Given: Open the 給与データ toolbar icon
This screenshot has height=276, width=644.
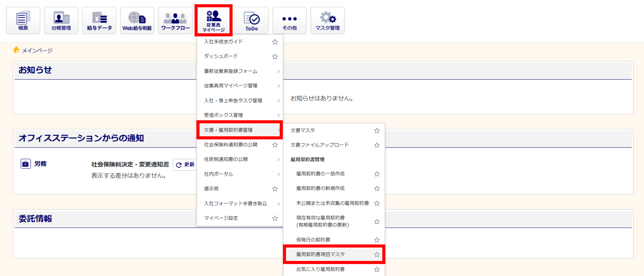Looking at the screenshot, I should (99, 20).
